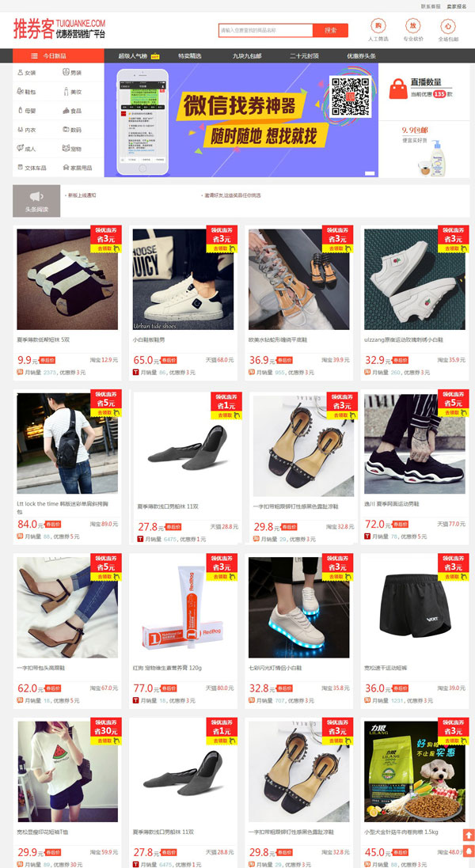Open the 美妆 beauty category

[x=72, y=92]
